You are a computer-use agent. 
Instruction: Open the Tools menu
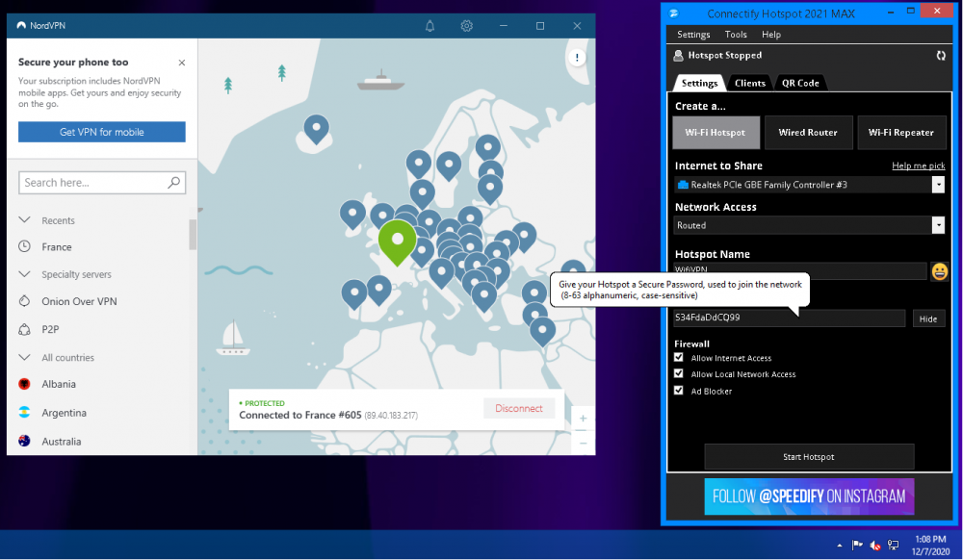tap(735, 35)
